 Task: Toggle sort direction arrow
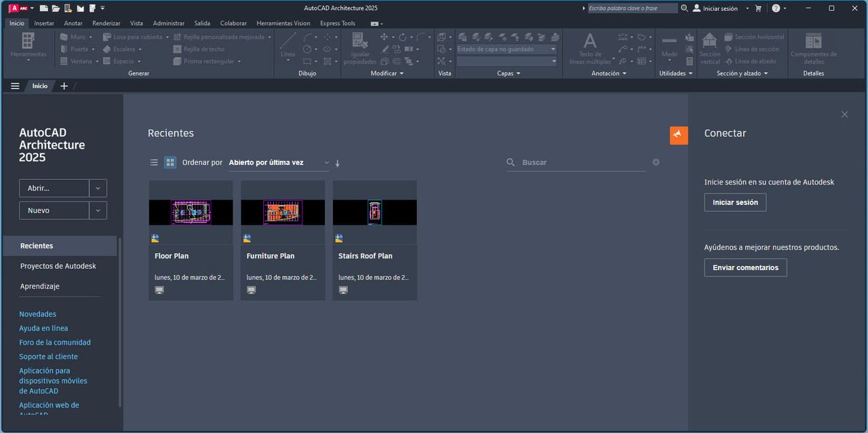pos(338,163)
